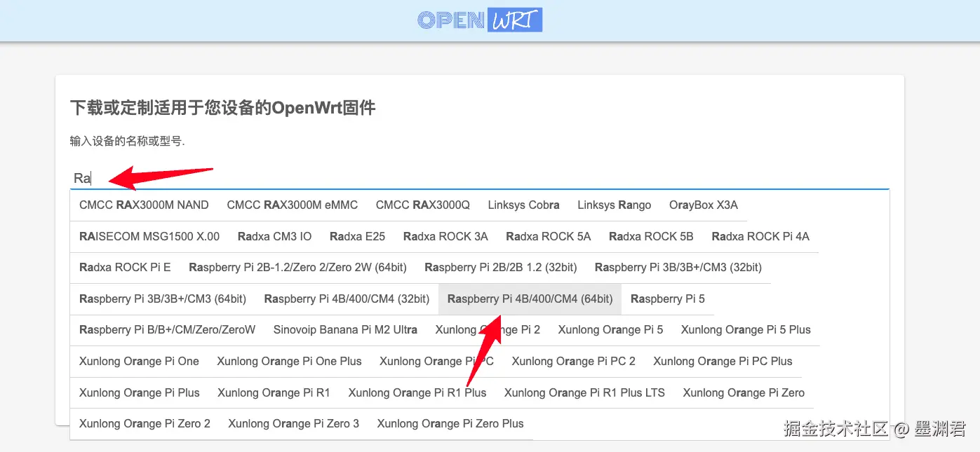The width and height of the screenshot is (980, 452).
Task: Choose Radxa ROCK 5B
Action: pyautogui.click(x=651, y=236)
